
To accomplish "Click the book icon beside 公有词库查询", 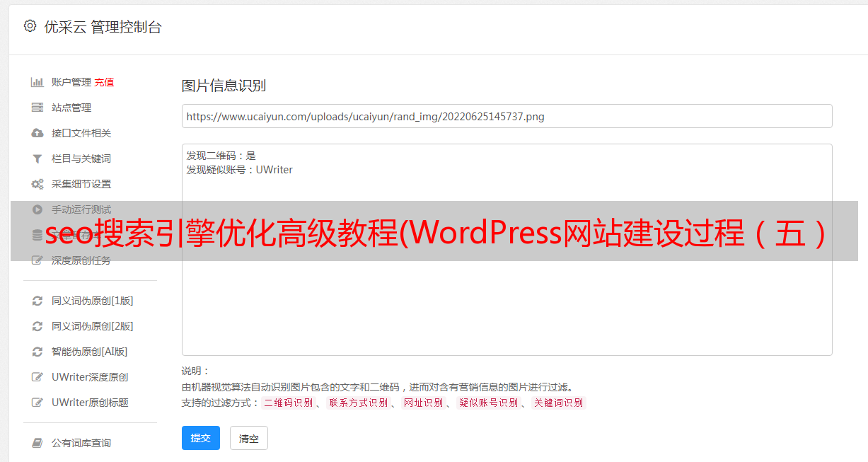I will click(37, 443).
